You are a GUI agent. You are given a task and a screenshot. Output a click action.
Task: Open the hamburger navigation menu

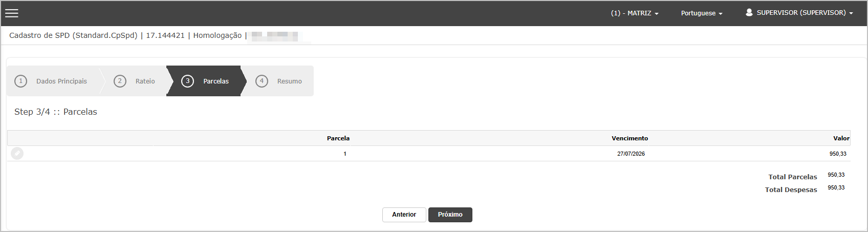tap(12, 13)
